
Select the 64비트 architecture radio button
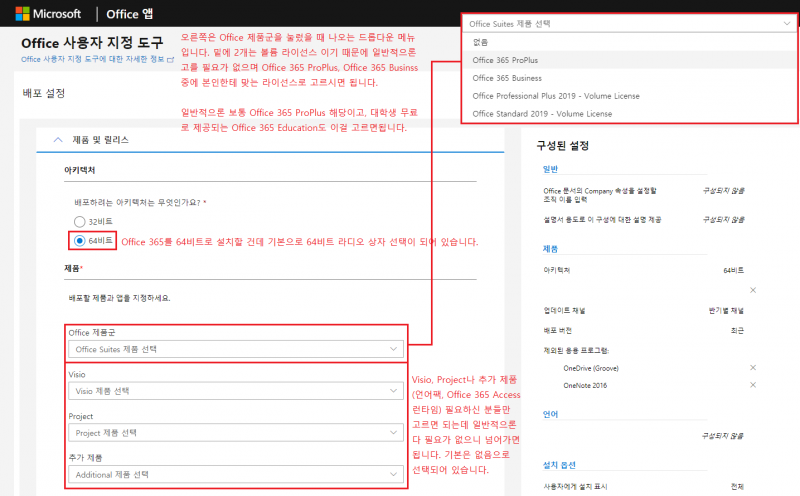pyautogui.click(x=80, y=241)
